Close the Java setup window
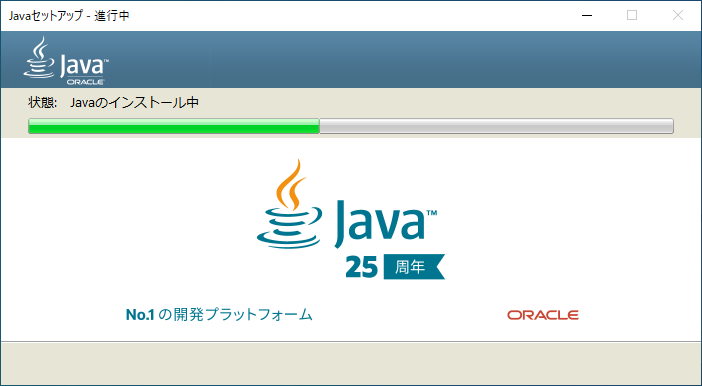Image resolution: width=702 pixels, height=386 pixels. pos(678,16)
